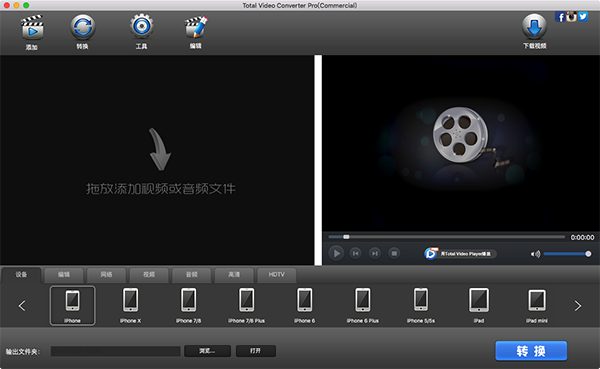
Task: Open the 转换 (Convert) toolbar icon
Action: pyautogui.click(x=83, y=27)
